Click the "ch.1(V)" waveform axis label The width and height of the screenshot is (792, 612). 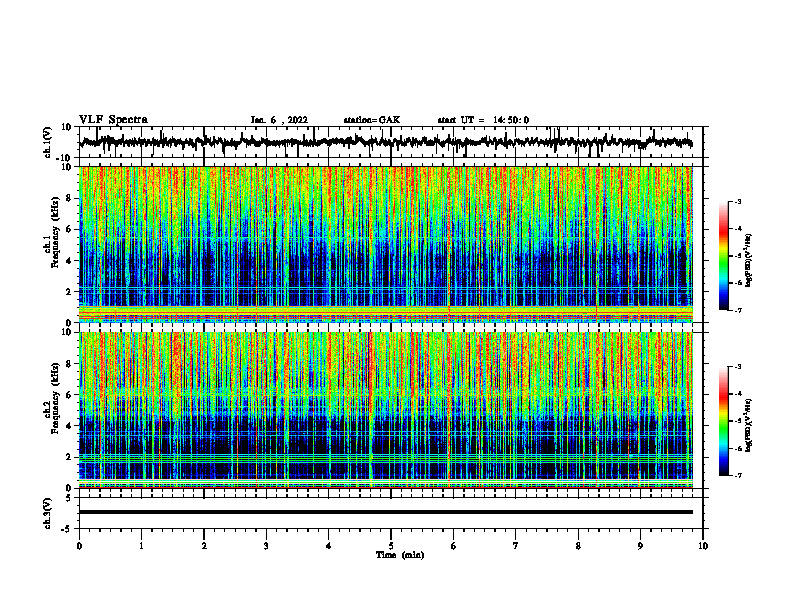(x=48, y=142)
